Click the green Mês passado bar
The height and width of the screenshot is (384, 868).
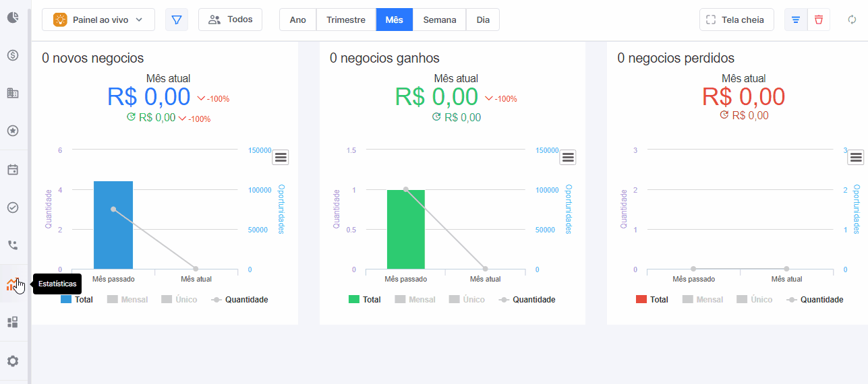pyautogui.click(x=406, y=230)
